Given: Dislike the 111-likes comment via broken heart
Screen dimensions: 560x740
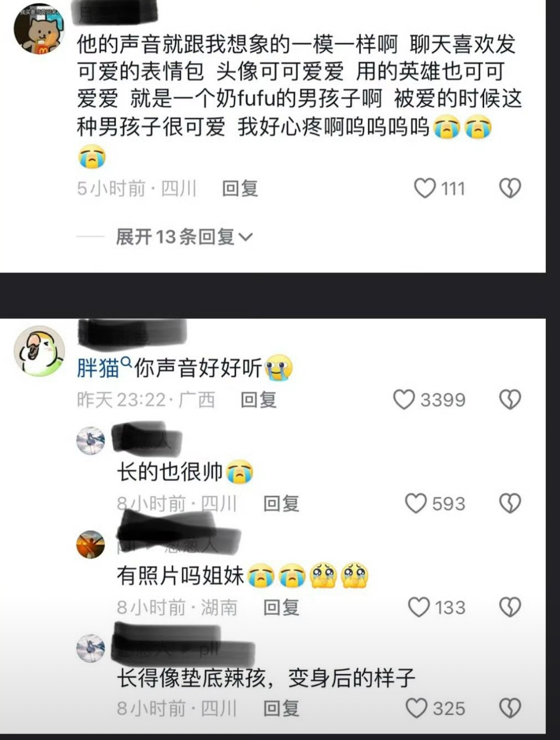Looking at the screenshot, I should [x=510, y=188].
